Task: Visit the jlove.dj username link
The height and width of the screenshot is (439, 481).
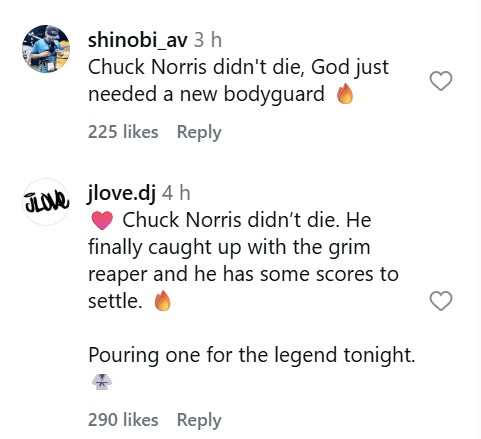Action: click(122, 194)
